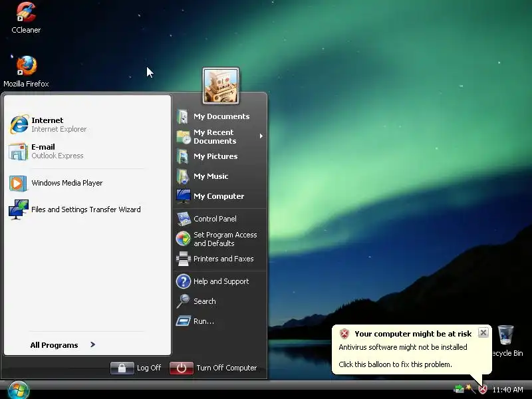Open the Mozilla Firefox desktop icon
532x399 pixels.
point(26,71)
